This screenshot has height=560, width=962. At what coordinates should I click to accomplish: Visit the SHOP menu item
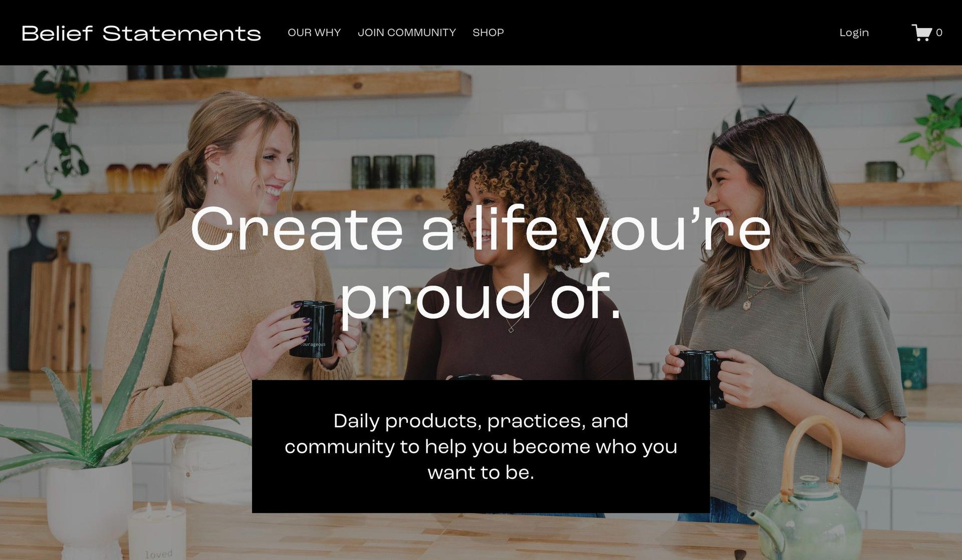point(488,33)
